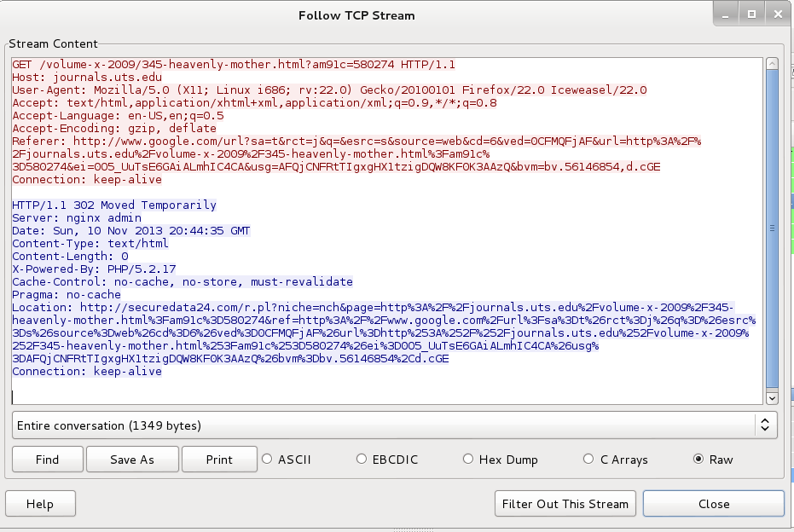
Task: Click Filter Out This Stream
Action: click(x=566, y=504)
